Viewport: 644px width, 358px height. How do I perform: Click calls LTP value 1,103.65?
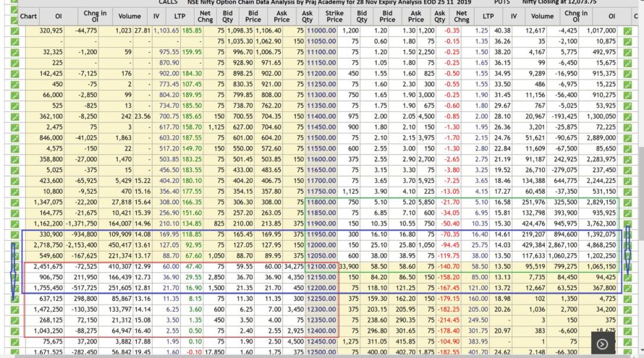pos(166,31)
